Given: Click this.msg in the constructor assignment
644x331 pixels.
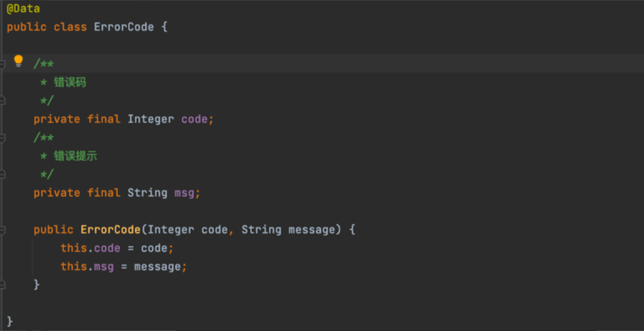Looking at the screenshot, I should [87, 266].
